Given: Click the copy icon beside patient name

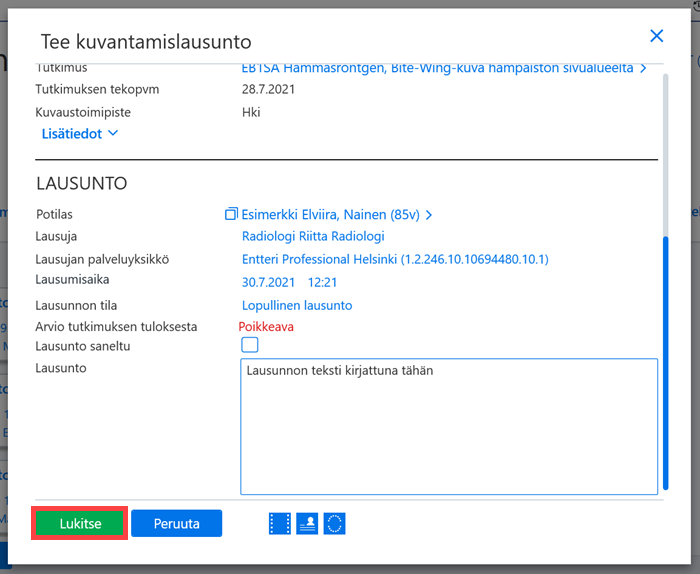Looking at the screenshot, I should point(231,214).
